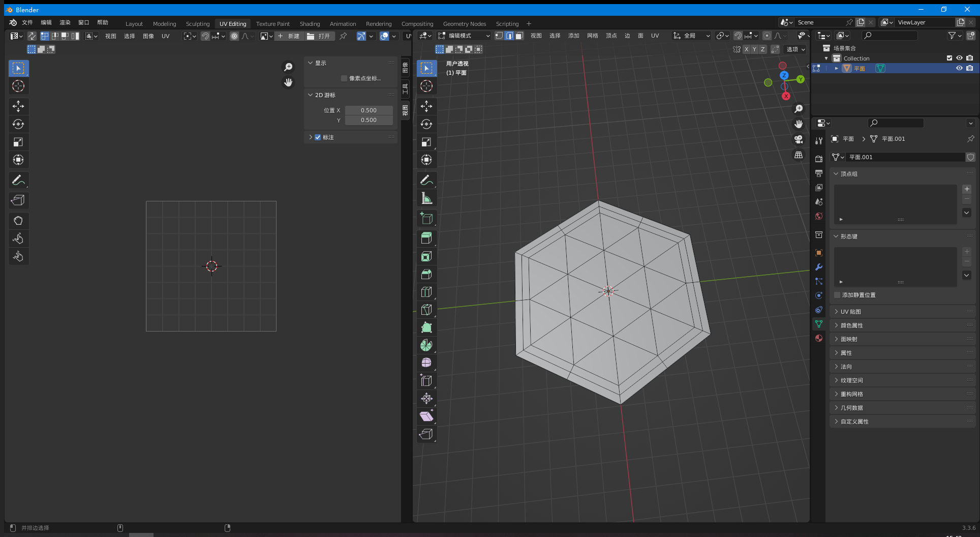This screenshot has width=980, height=537.
Task: Uncheck the 标注 annotations checkbox
Action: click(x=318, y=137)
